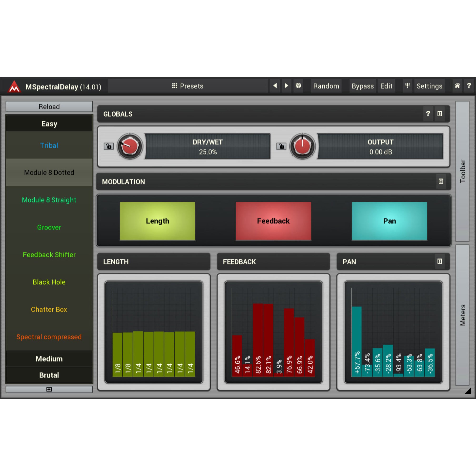Choose the Module 8 Straight preset
This screenshot has width=476, height=476.
[x=49, y=200]
